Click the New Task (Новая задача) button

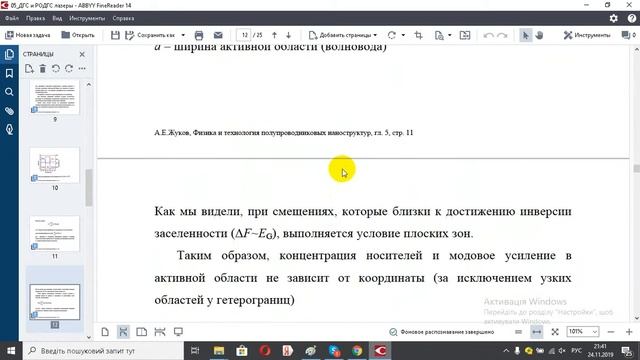(x=27, y=35)
